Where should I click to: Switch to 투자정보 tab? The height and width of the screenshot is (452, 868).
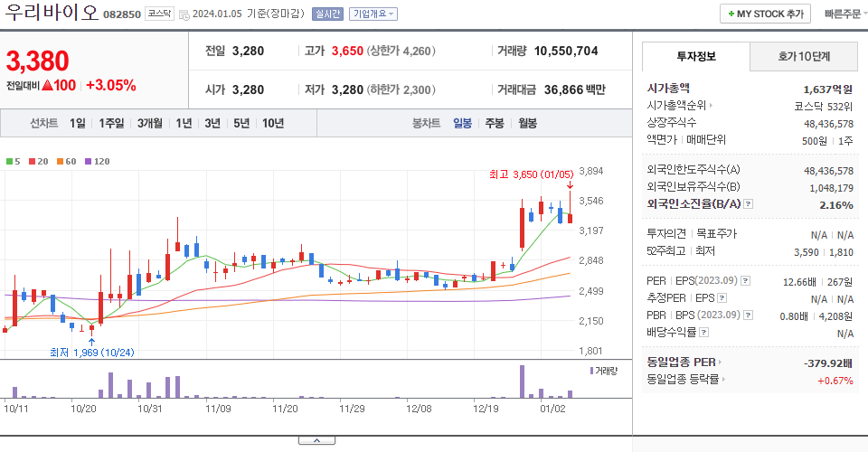(696, 56)
